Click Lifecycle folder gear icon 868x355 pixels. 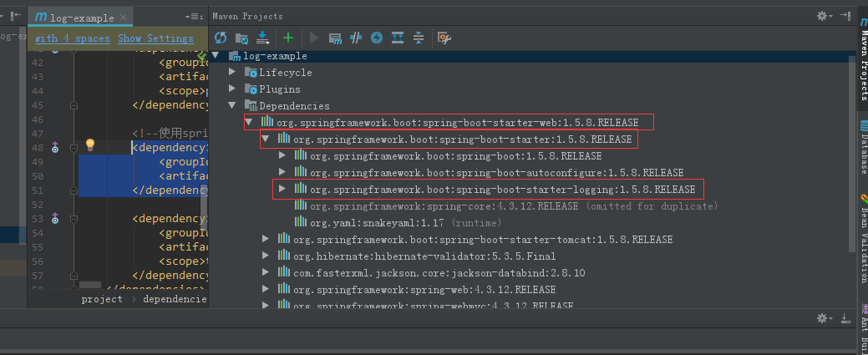click(251, 73)
